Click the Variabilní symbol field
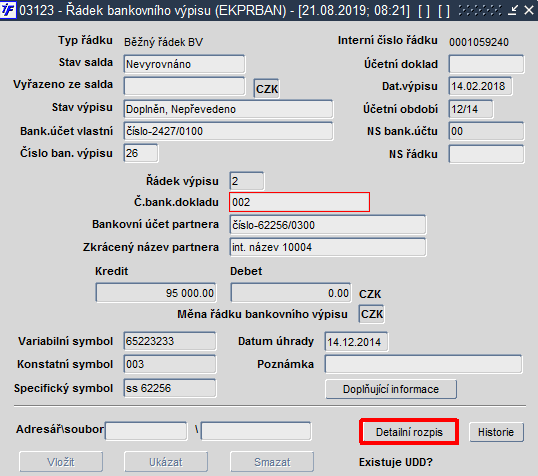538x476 pixels. [170, 341]
